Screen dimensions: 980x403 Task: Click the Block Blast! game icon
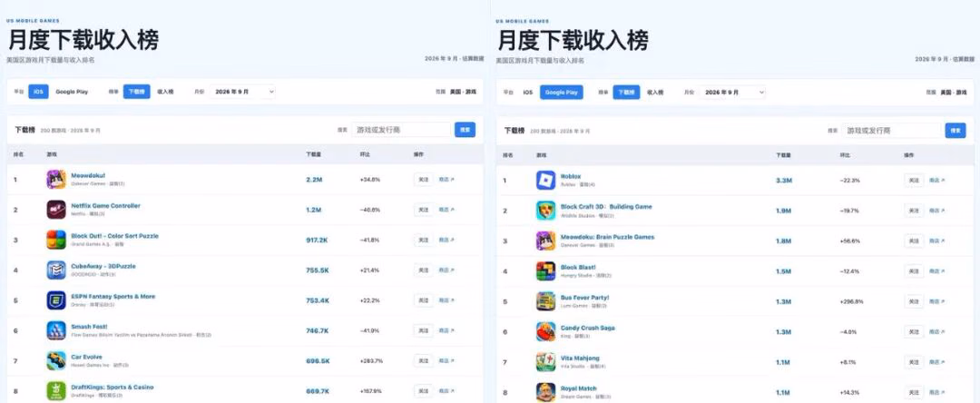[x=545, y=271]
